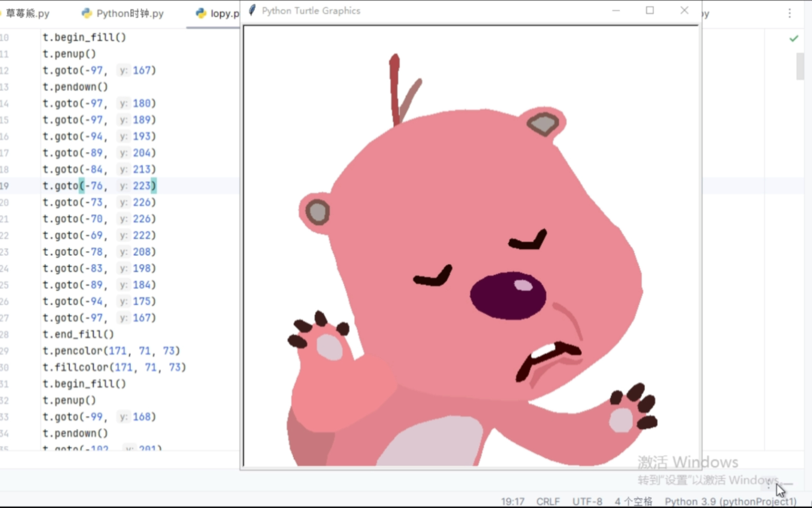Image resolution: width=812 pixels, height=508 pixels.
Task: Click the editor vertical scrollbar thumb
Action: click(800, 66)
